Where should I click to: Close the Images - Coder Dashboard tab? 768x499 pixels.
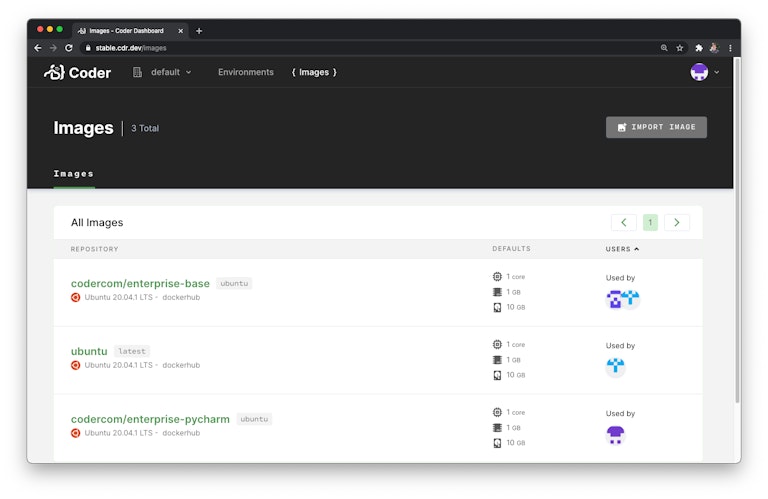[181, 31]
